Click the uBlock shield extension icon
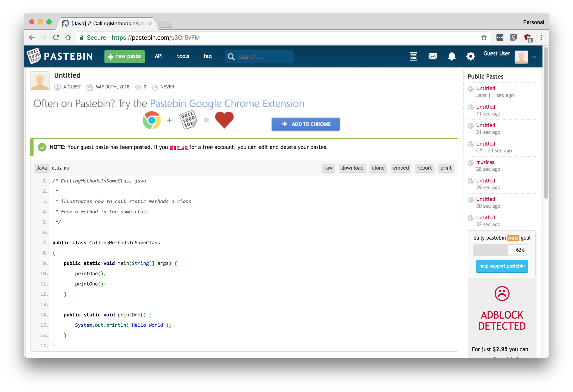Screen dimensions: 573x392 528,38
